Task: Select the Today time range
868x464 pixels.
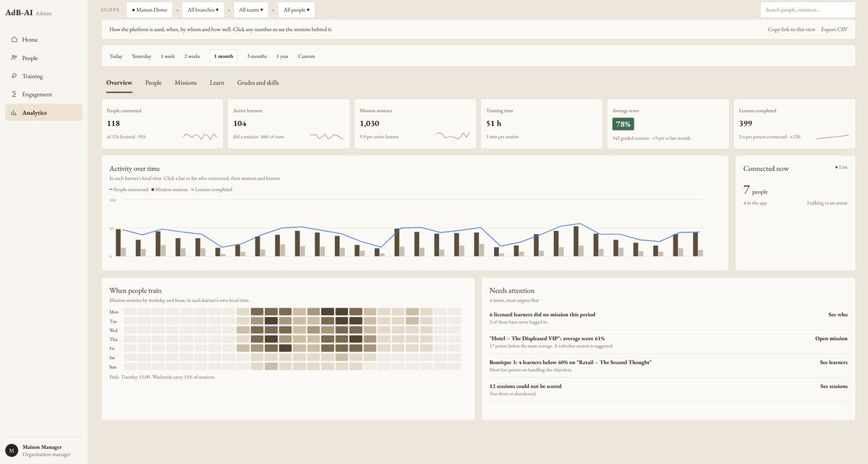Action: [116, 56]
